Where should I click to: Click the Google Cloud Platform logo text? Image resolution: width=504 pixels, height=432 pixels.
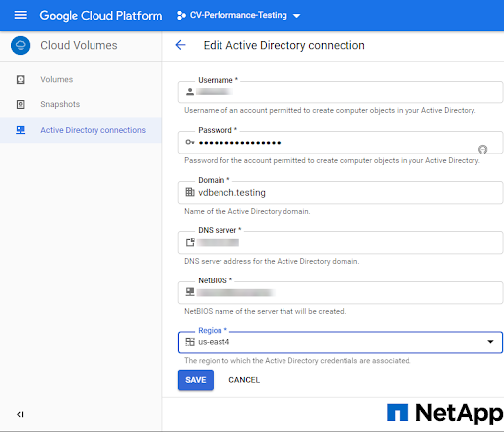(x=101, y=16)
